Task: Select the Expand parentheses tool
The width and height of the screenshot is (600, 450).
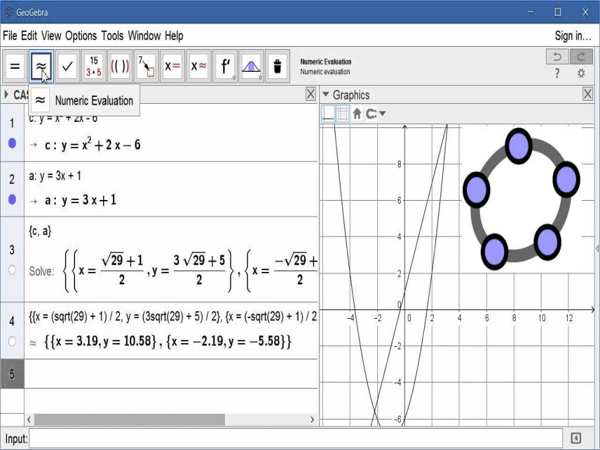Action: (x=120, y=66)
